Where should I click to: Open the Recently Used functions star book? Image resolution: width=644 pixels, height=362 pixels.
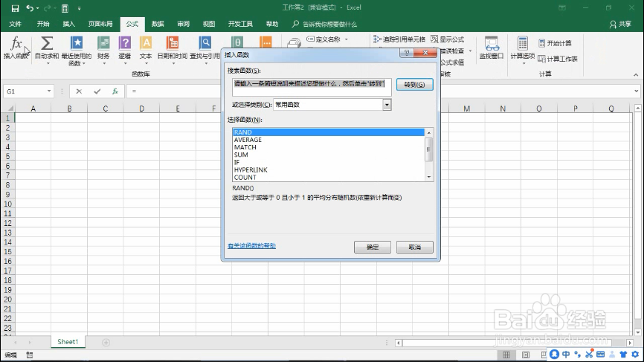click(x=77, y=50)
